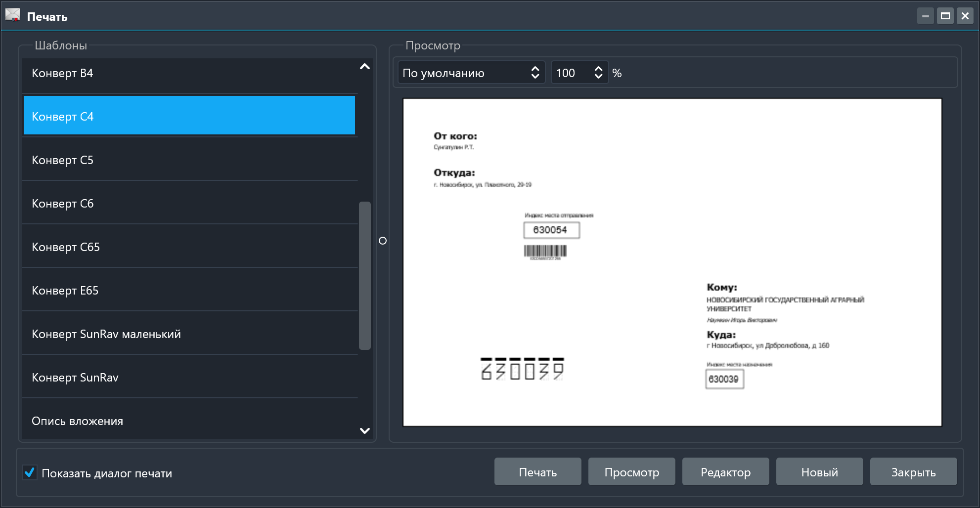
Task: Toggle Показать диалог печати checkbox
Action: pos(30,472)
